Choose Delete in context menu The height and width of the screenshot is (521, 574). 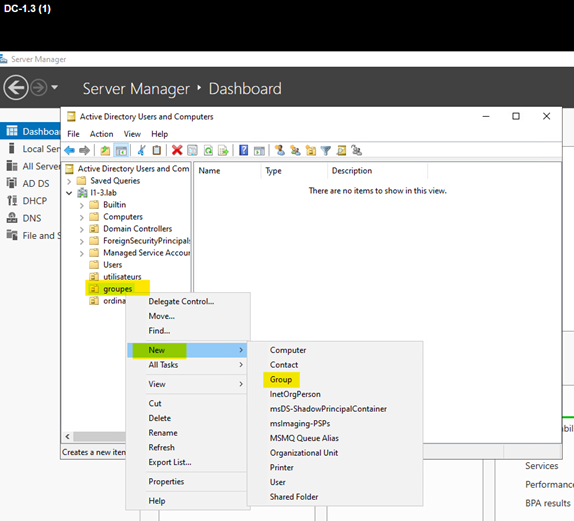point(187,418)
